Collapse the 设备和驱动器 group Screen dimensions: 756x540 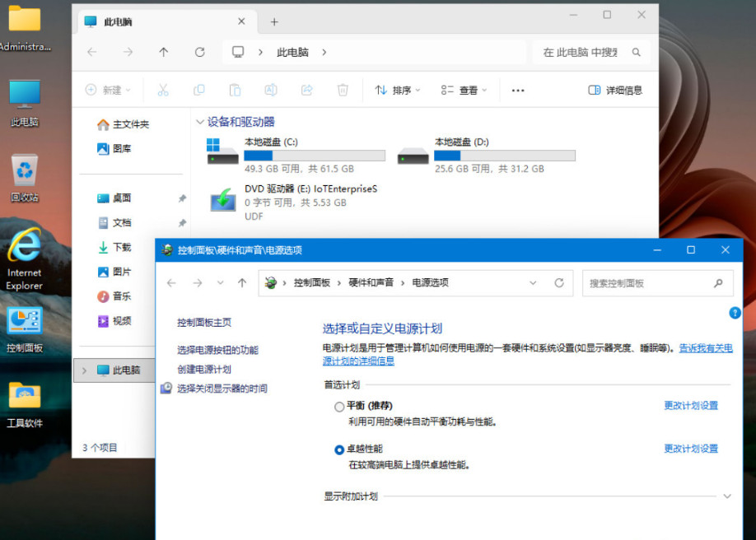click(200, 122)
